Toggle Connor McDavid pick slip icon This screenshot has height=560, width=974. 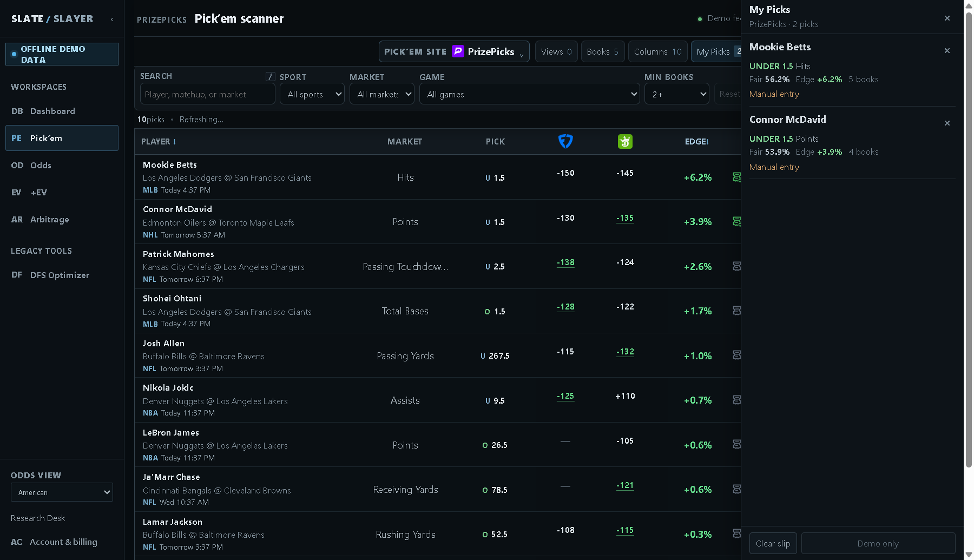point(736,221)
